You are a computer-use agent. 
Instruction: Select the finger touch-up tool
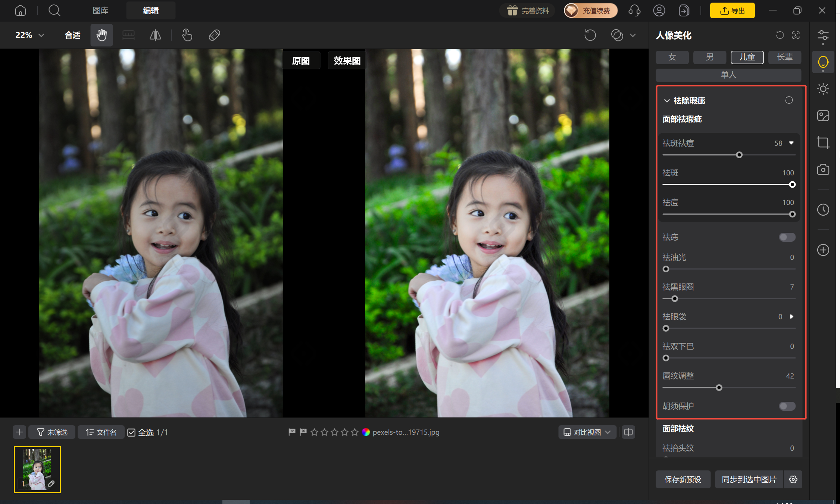click(187, 35)
